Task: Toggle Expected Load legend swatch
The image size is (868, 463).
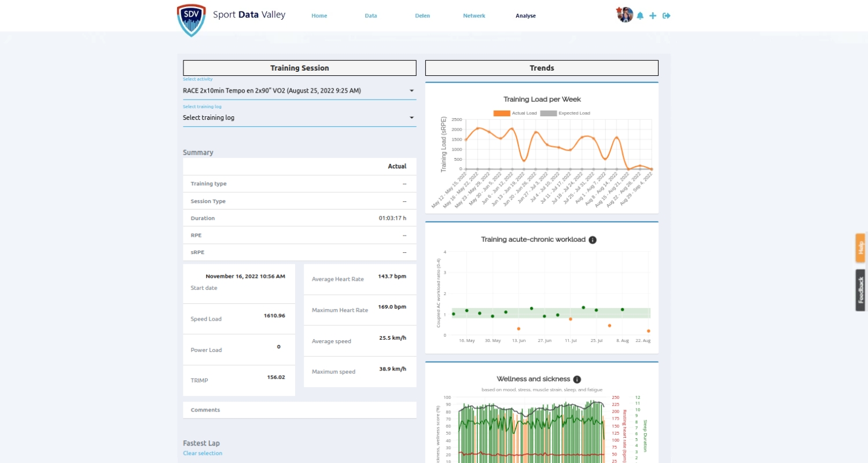Action: click(x=548, y=113)
